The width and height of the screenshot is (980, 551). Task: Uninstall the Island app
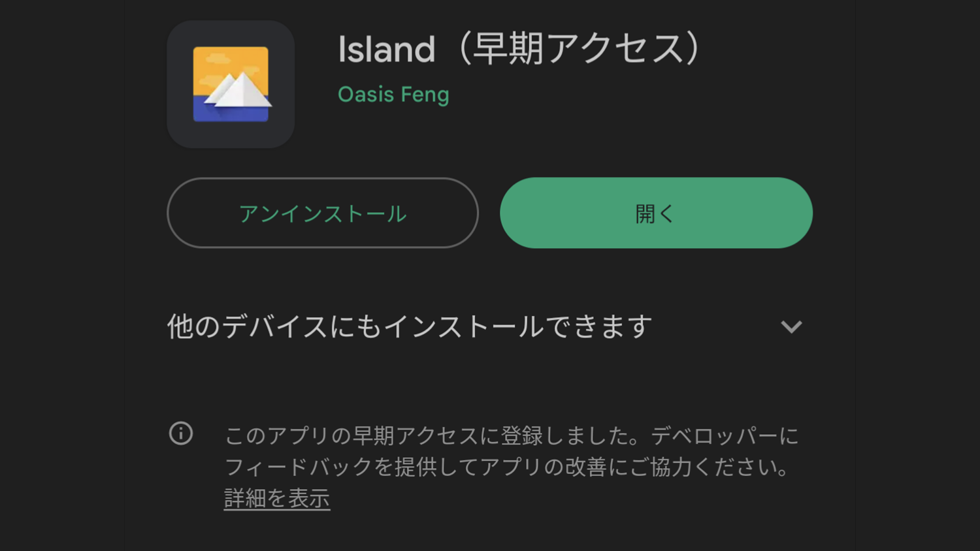tap(323, 213)
